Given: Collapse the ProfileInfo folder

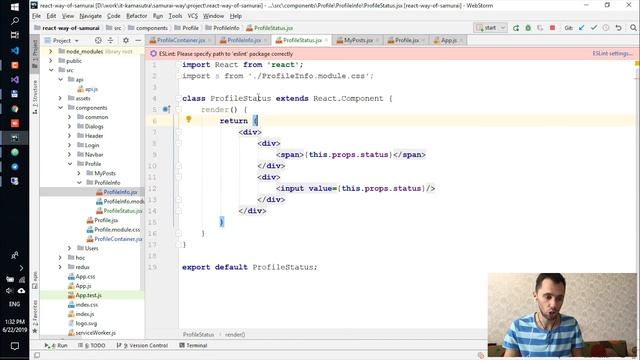Looking at the screenshot, I should click(x=79, y=182).
